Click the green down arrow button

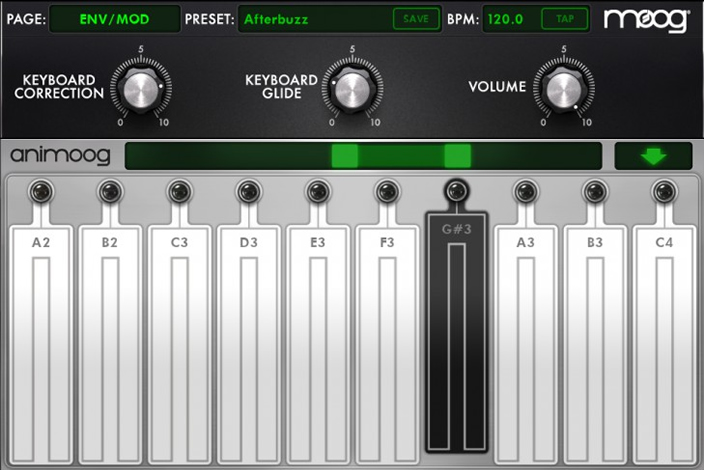click(653, 156)
